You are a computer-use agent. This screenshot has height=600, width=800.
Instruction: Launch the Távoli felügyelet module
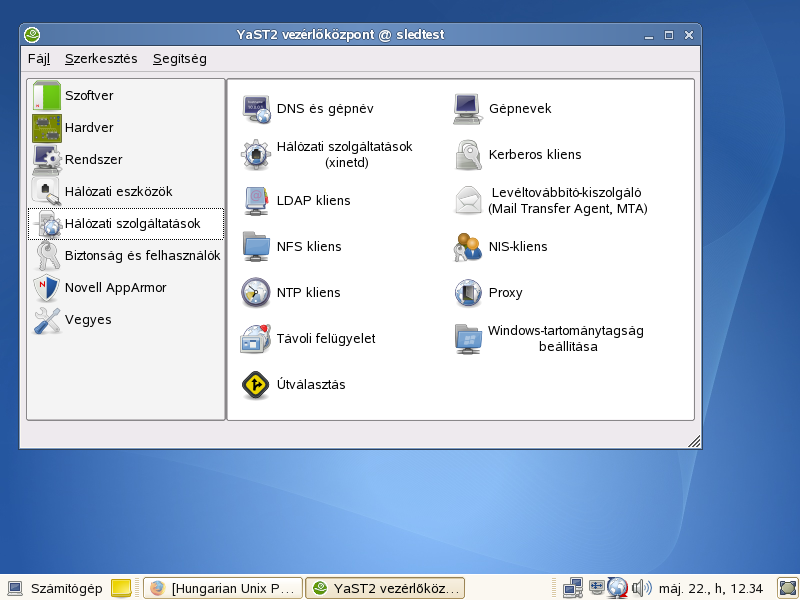[x=308, y=338]
